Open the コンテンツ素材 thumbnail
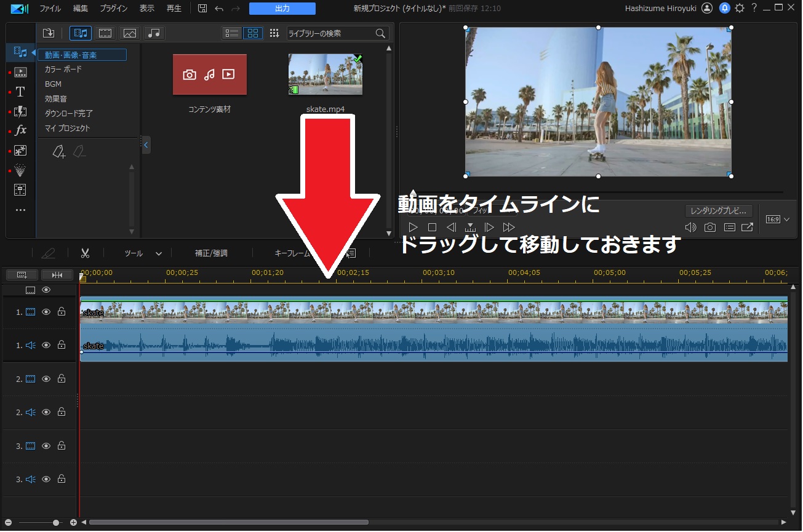803x532 pixels. tap(210, 74)
